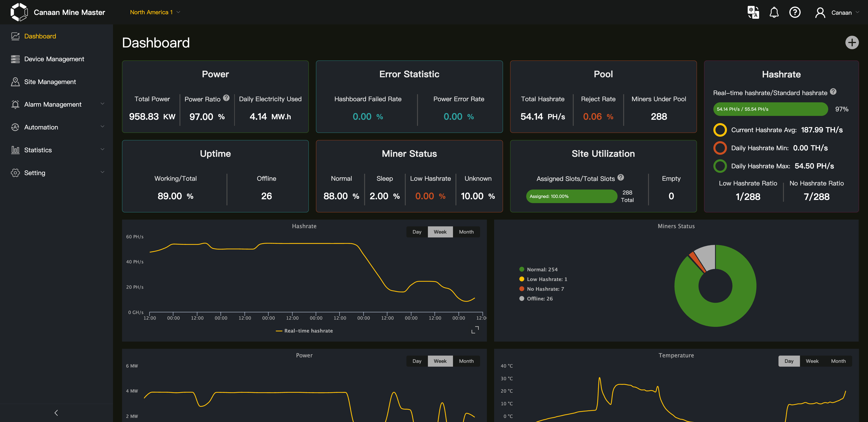The image size is (868, 422).
Task: Click the plus button to add widget
Action: (x=852, y=42)
